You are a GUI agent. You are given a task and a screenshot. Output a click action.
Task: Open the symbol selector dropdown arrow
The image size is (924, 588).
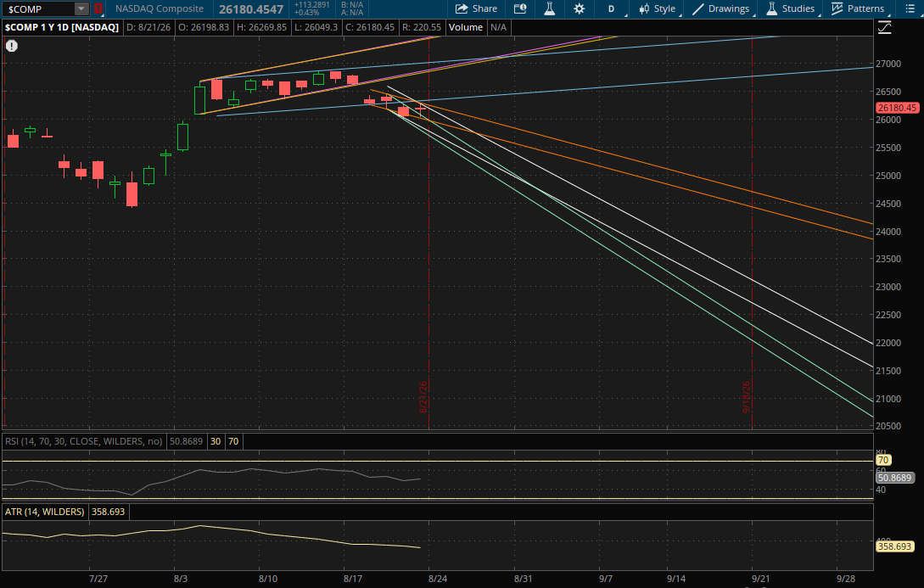click(x=81, y=8)
